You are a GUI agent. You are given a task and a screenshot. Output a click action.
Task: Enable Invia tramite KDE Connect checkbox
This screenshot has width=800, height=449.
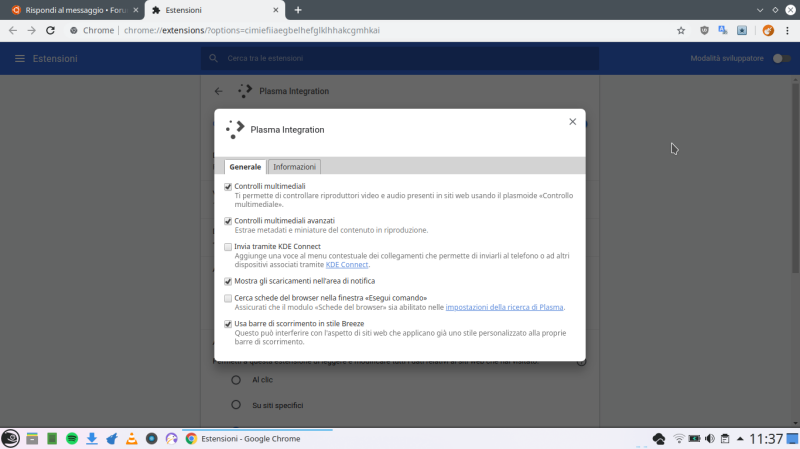pyautogui.click(x=228, y=247)
